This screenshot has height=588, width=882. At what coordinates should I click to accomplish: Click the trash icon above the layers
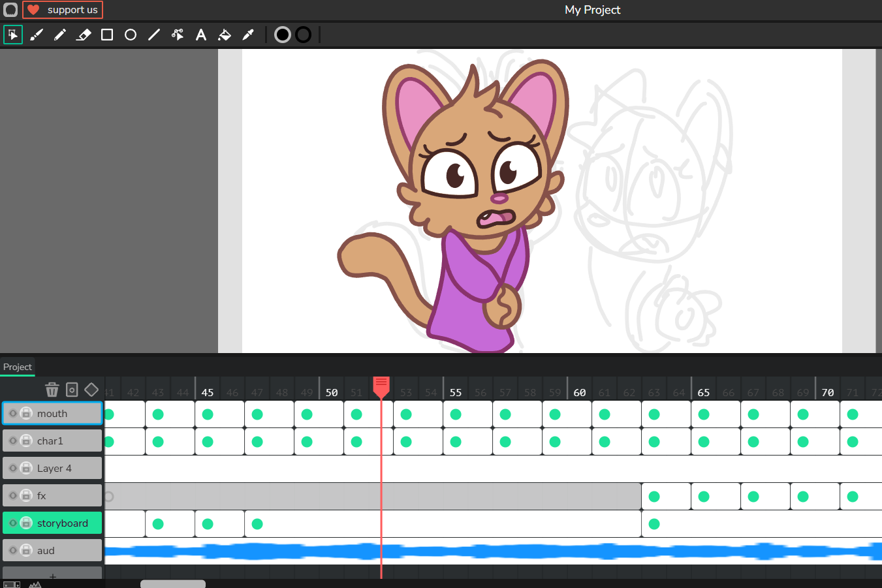(52, 390)
